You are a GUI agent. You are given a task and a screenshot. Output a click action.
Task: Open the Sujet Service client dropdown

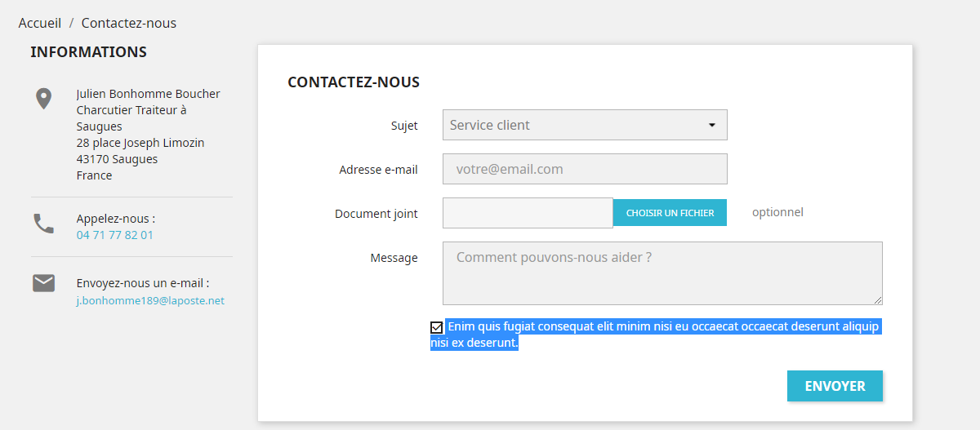click(x=585, y=125)
